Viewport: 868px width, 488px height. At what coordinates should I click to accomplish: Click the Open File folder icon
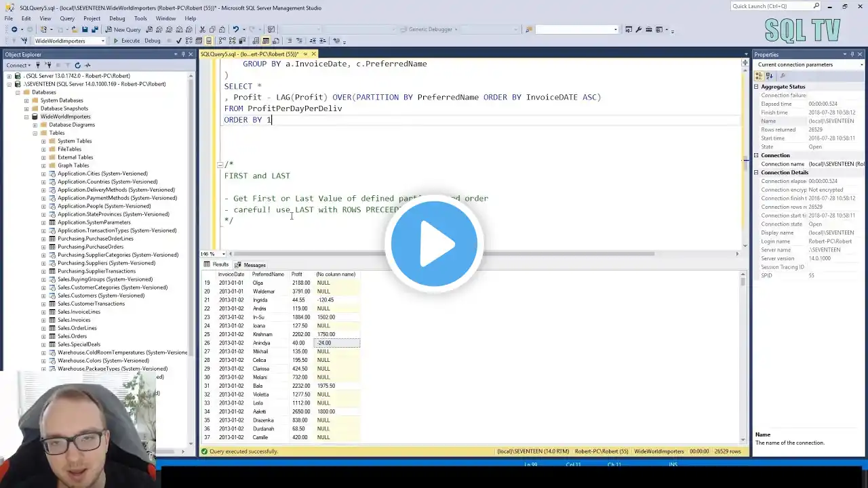[x=75, y=30]
